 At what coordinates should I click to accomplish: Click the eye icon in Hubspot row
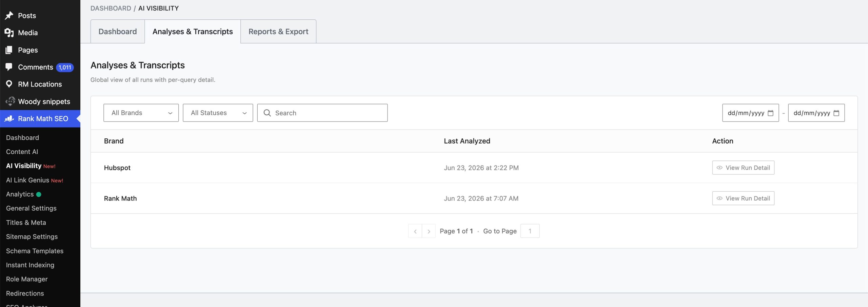719,168
